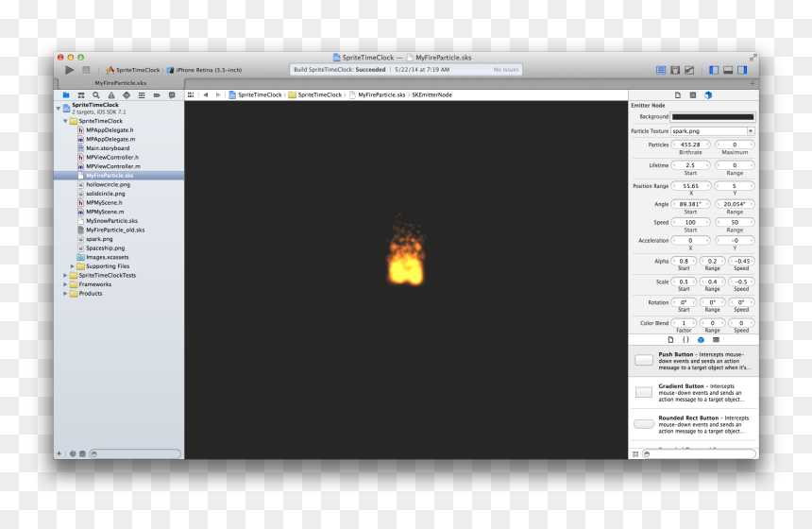The height and width of the screenshot is (529, 812).
Task: Go forward in editor history
Action: coord(218,94)
